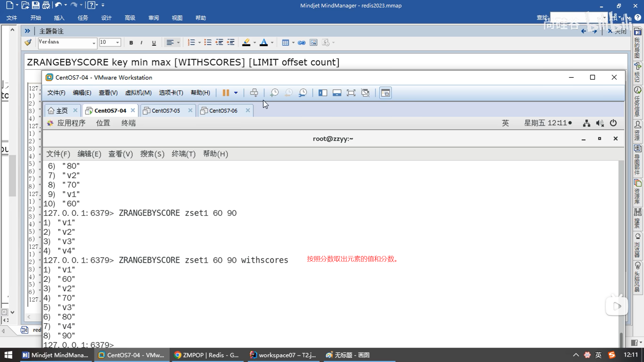Viewport: 644px width, 362px height.
Task: Toggle italic formatting
Action: coord(142,43)
